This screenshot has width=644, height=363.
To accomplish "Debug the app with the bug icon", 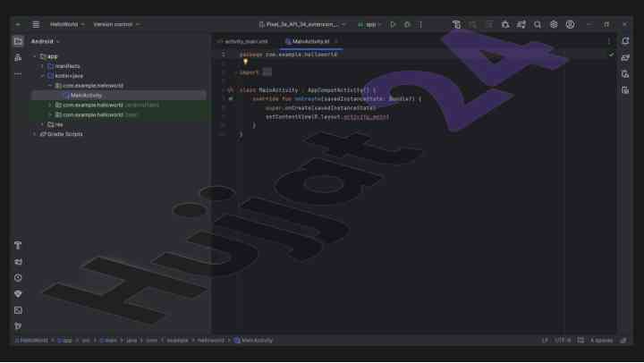I will [407, 25].
